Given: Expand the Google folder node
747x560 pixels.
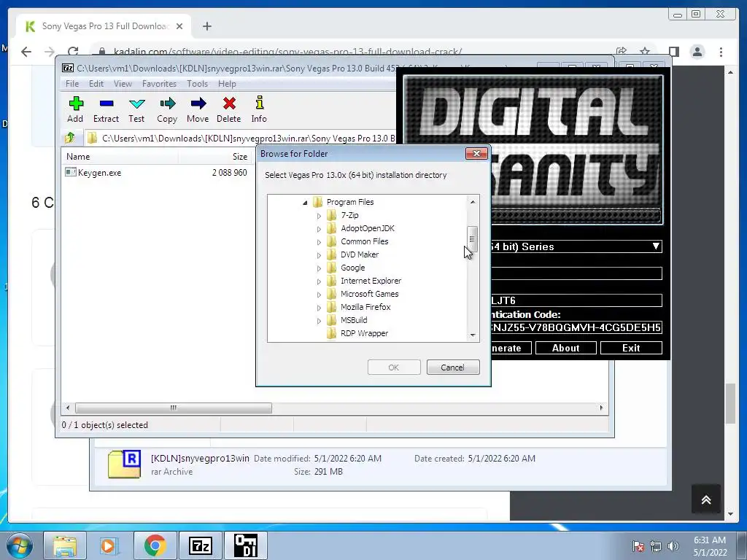Looking at the screenshot, I should coord(319,268).
